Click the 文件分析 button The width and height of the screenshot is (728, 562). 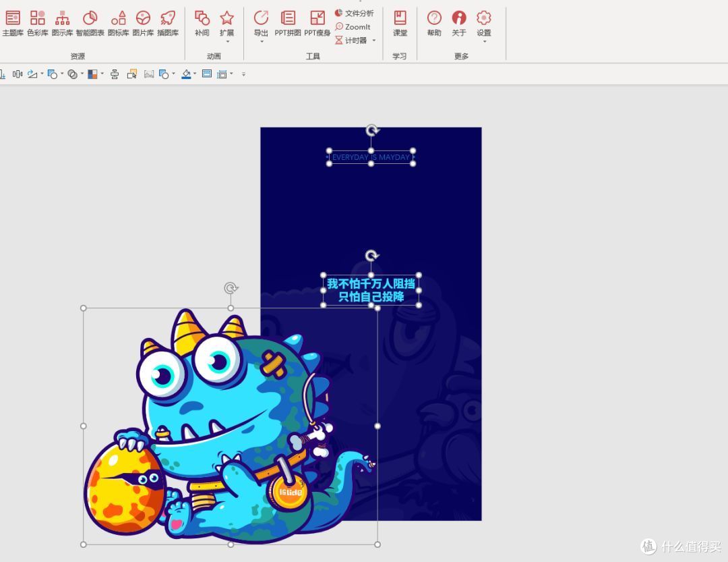tap(354, 13)
